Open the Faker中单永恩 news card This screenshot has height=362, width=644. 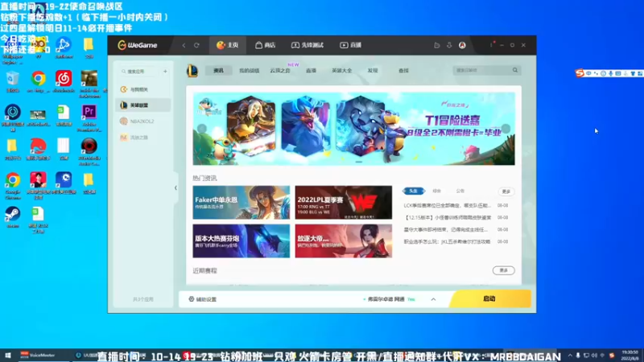click(x=241, y=203)
